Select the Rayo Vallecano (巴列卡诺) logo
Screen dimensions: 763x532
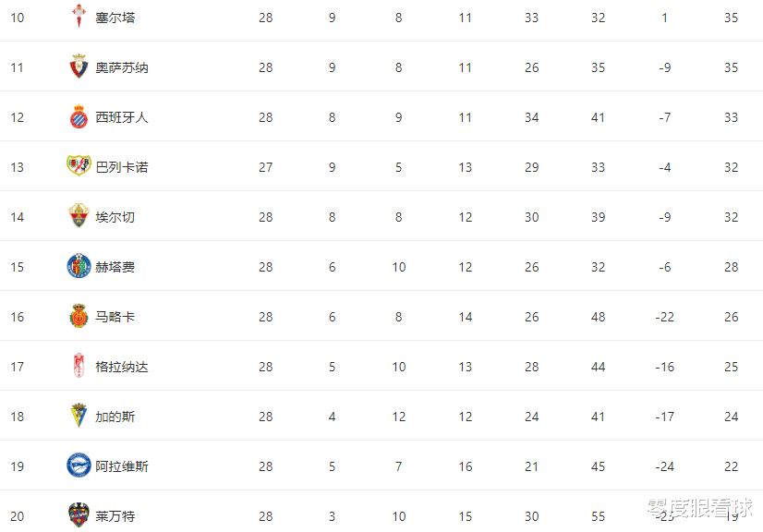point(79,166)
